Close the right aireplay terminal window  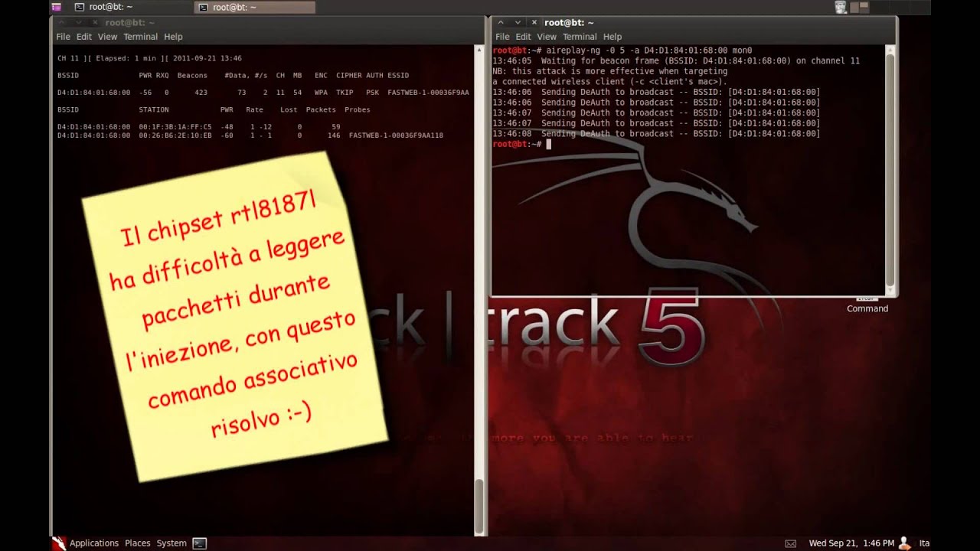(534, 23)
